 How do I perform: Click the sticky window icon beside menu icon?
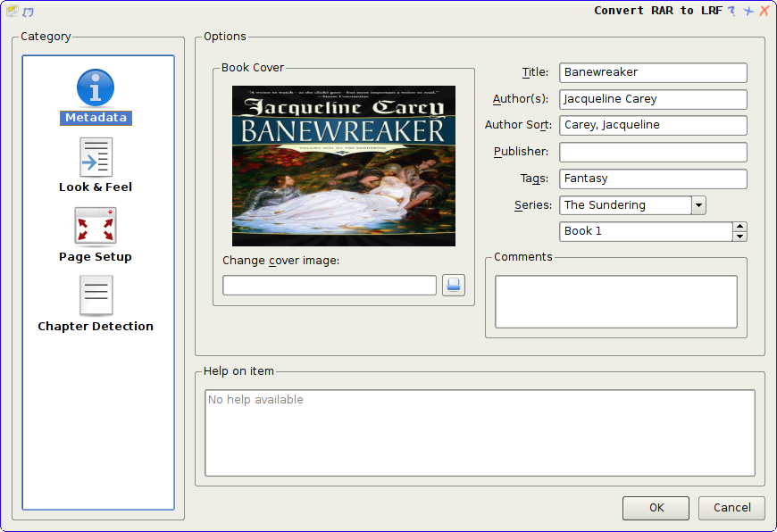29,12
